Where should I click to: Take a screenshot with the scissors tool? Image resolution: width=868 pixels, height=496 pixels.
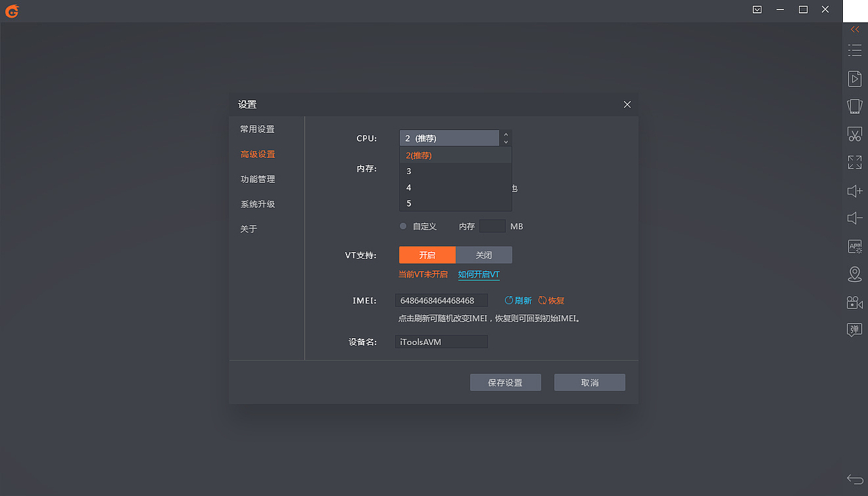[x=854, y=133]
